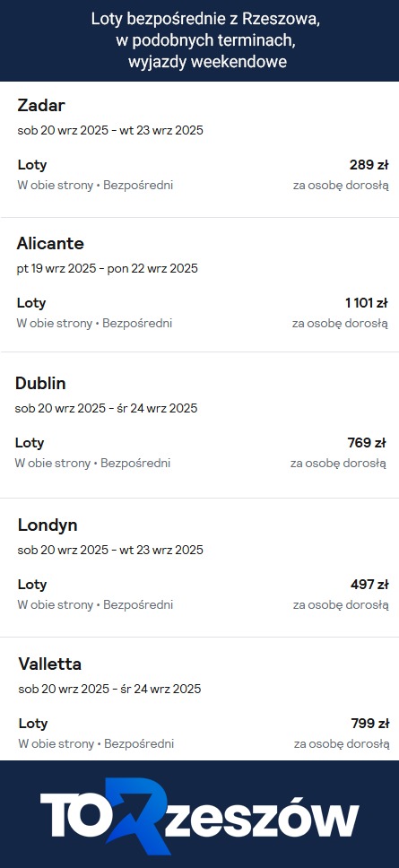
Task: Select the 497 zł Londyn price
Action: tap(369, 585)
